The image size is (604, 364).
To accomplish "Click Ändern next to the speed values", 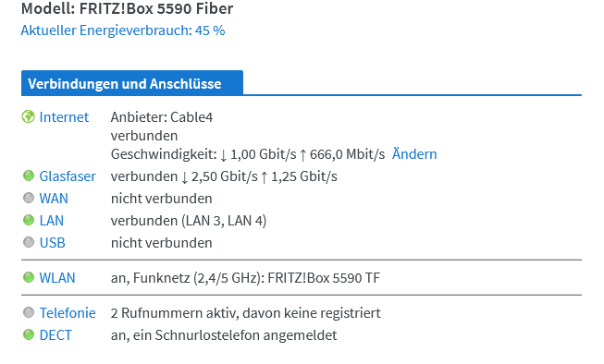I will 414,154.
